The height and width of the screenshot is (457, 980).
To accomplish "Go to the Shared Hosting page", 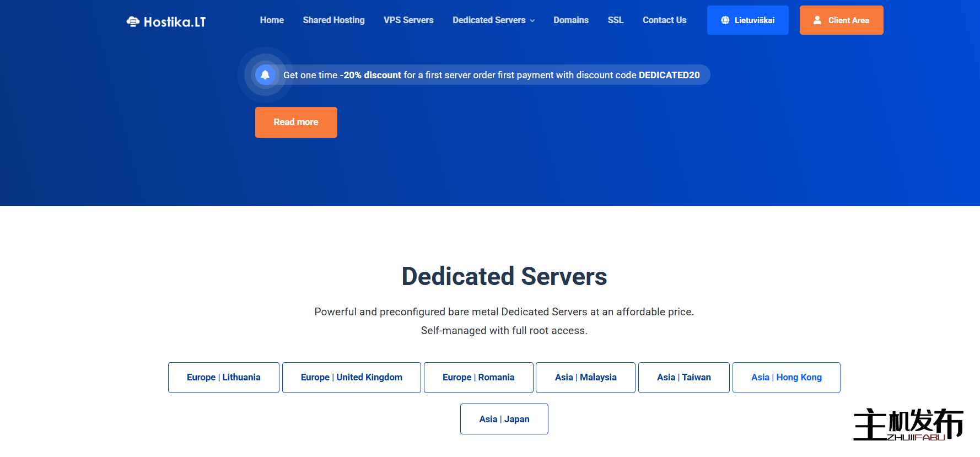I will point(333,20).
